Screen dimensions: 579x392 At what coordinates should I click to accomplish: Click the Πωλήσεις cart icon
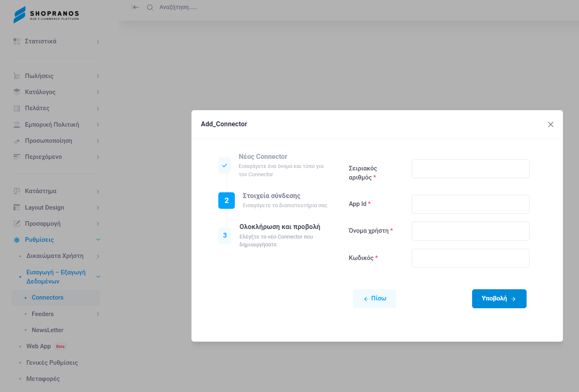click(17, 76)
